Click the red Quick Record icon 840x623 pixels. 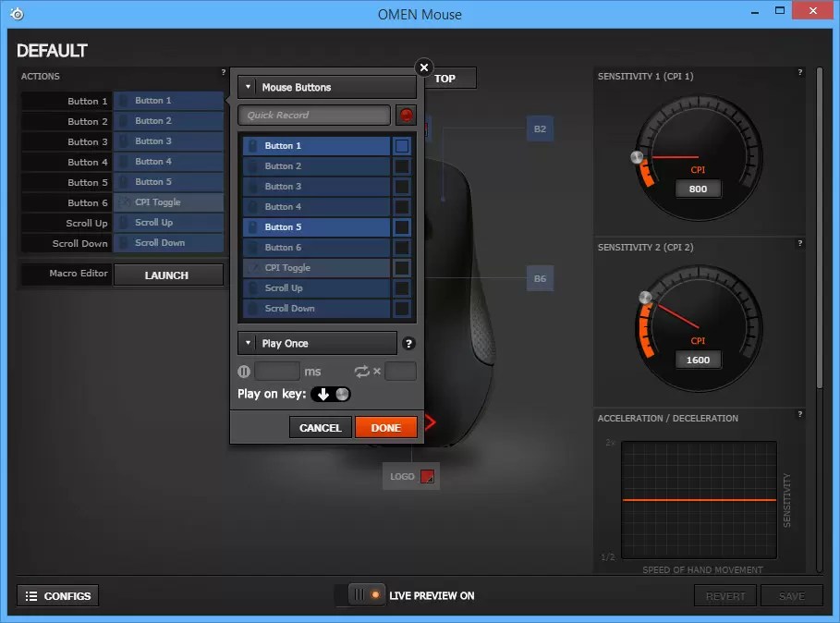(x=405, y=115)
